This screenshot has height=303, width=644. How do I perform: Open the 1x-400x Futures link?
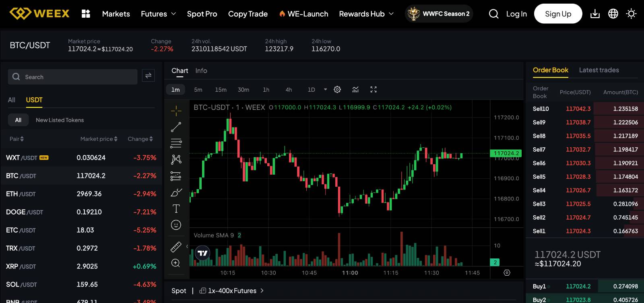click(x=232, y=291)
